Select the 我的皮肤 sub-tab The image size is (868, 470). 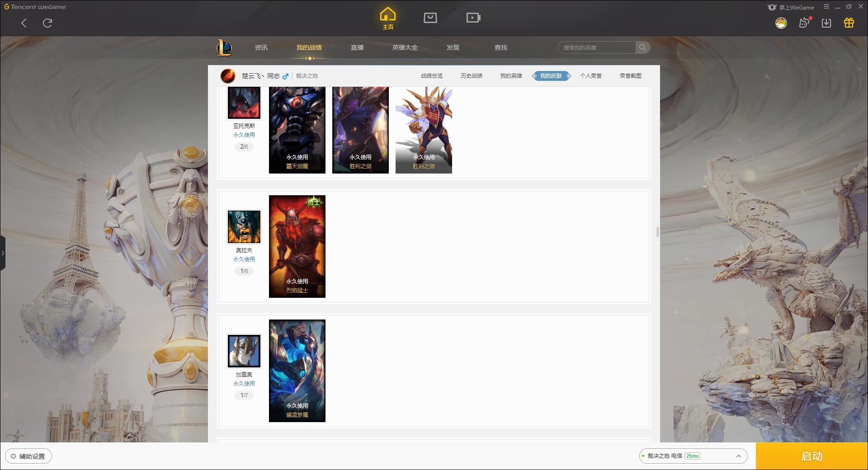(x=551, y=76)
